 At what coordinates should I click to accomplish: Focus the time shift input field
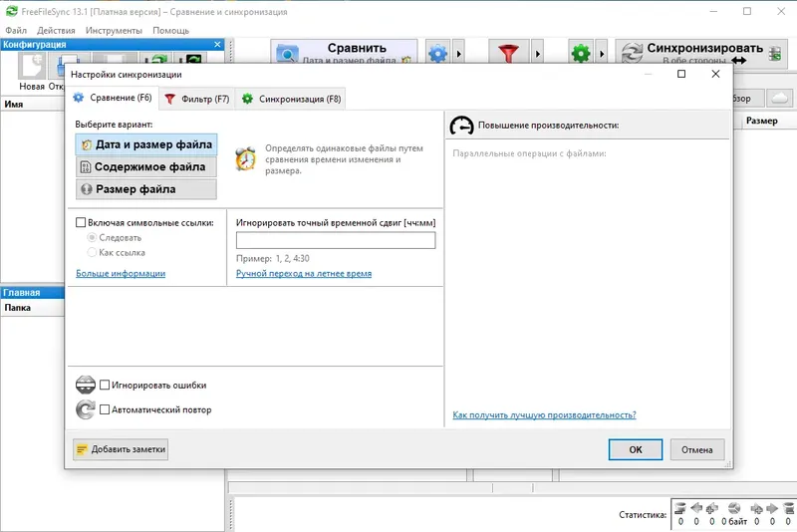[x=336, y=240]
